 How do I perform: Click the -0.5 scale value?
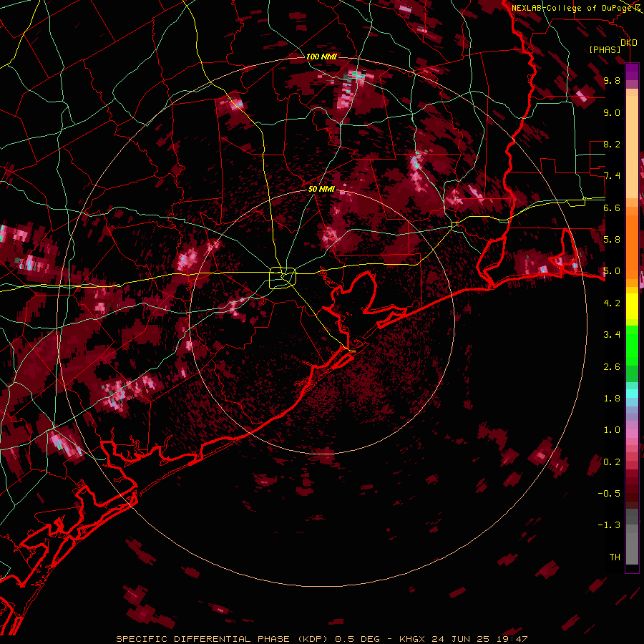609,494
